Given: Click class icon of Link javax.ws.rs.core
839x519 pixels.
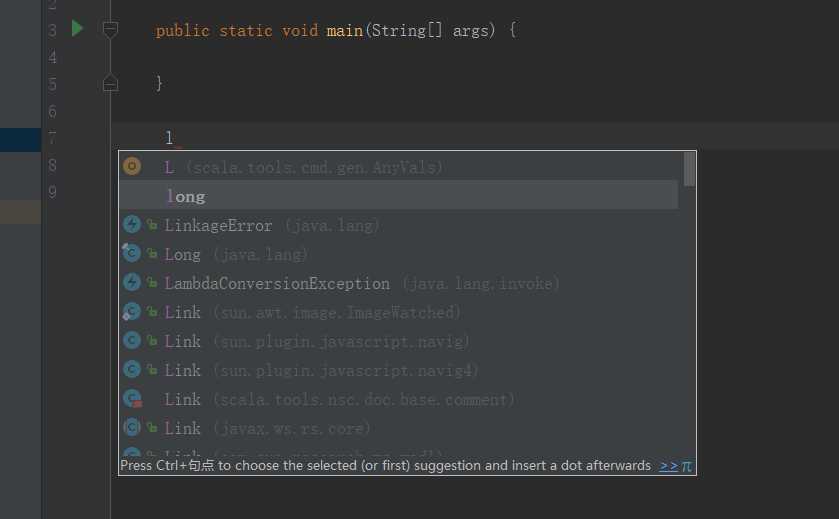Looking at the screenshot, I should (131, 428).
